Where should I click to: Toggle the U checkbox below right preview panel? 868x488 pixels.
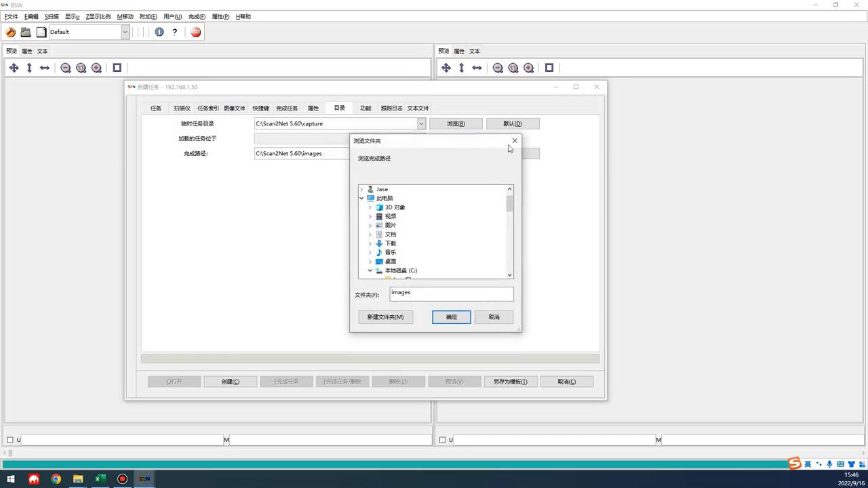tap(442, 440)
